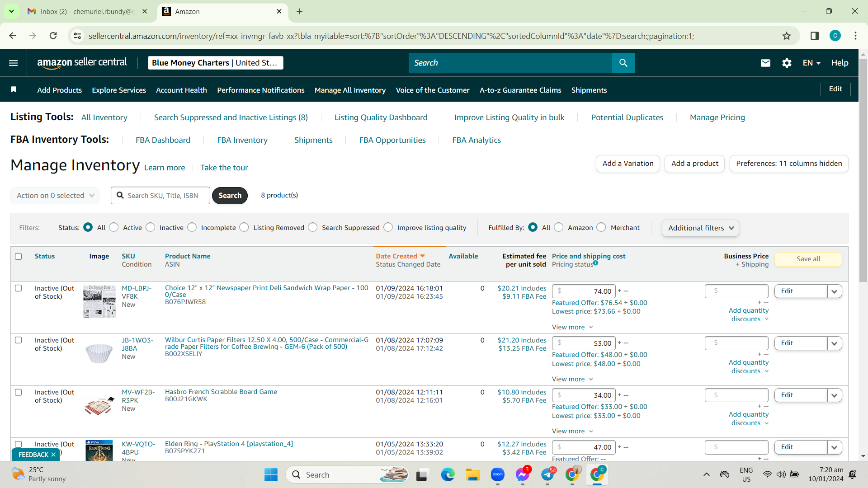Viewport: 868px width, 488px height.
Task: Click the Pricing status info icon
Action: (596, 263)
